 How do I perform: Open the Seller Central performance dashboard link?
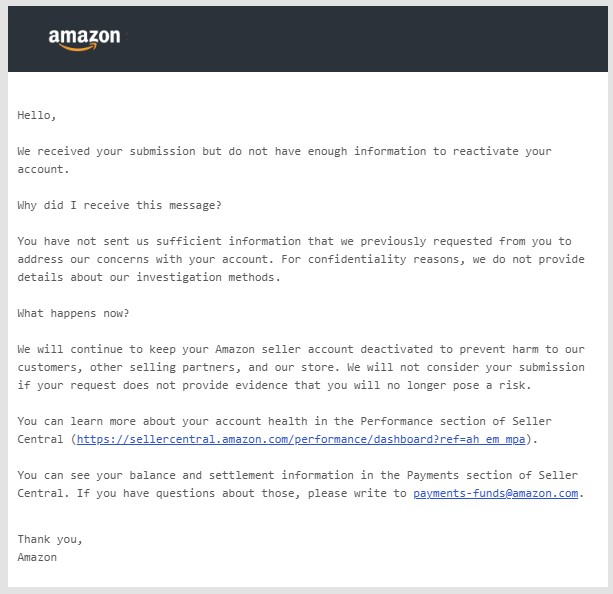pyautogui.click(x=301, y=440)
